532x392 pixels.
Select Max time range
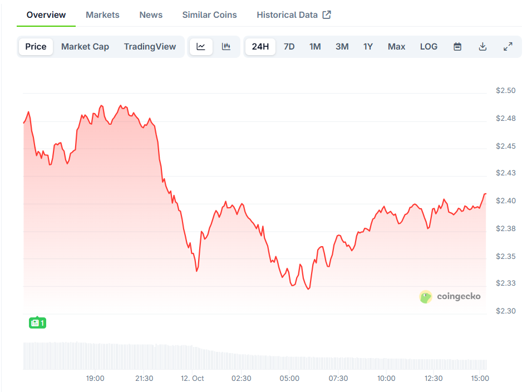(396, 47)
